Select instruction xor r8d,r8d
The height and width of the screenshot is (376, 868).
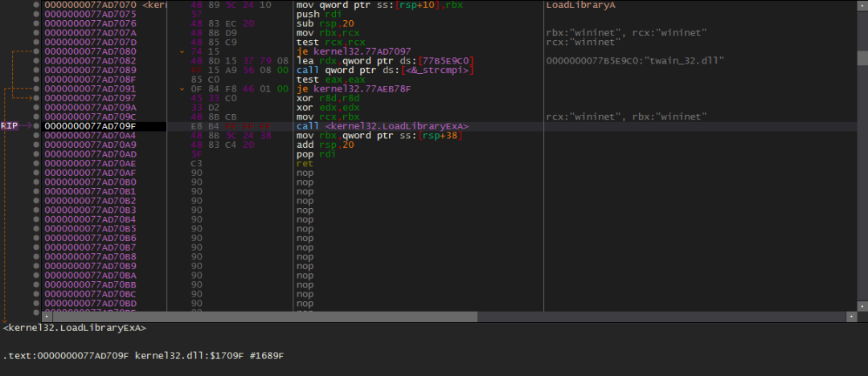pyautogui.click(x=328, y=98)
